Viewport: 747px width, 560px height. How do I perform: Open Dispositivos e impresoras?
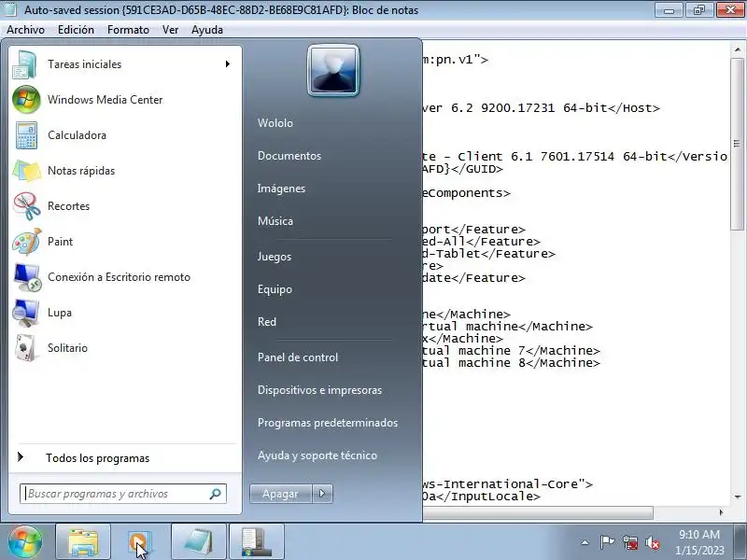coord(319,390)
